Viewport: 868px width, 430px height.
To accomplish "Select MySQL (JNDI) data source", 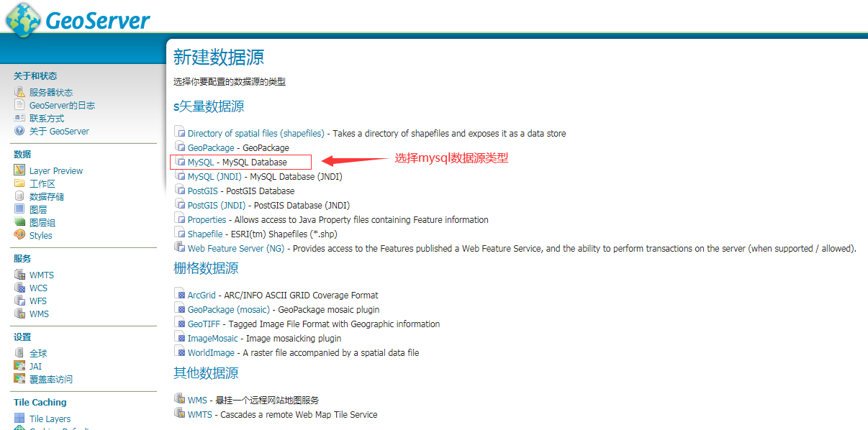I will pos(216,176).
